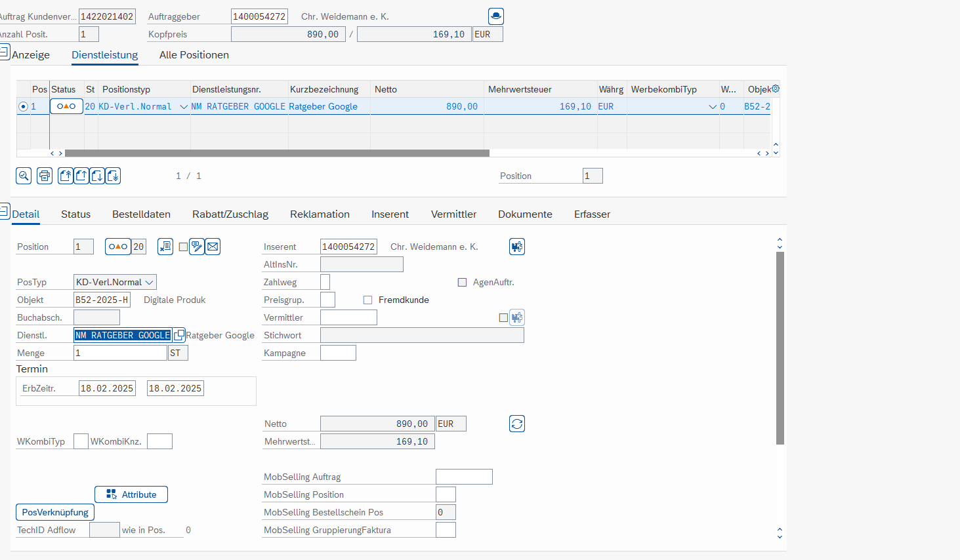The image size is (960, 560).
Task: Switch to the Detail tab
Action: [26, 214]
